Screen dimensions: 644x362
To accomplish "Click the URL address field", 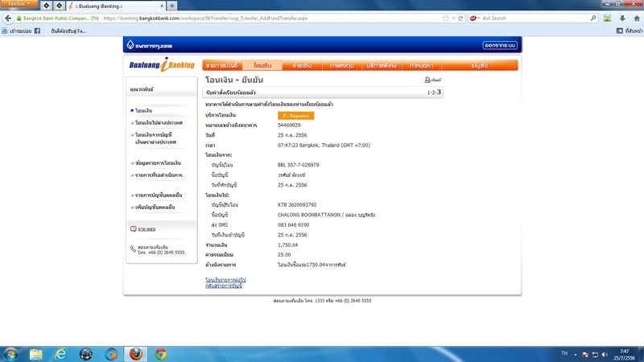I will 271,18.
